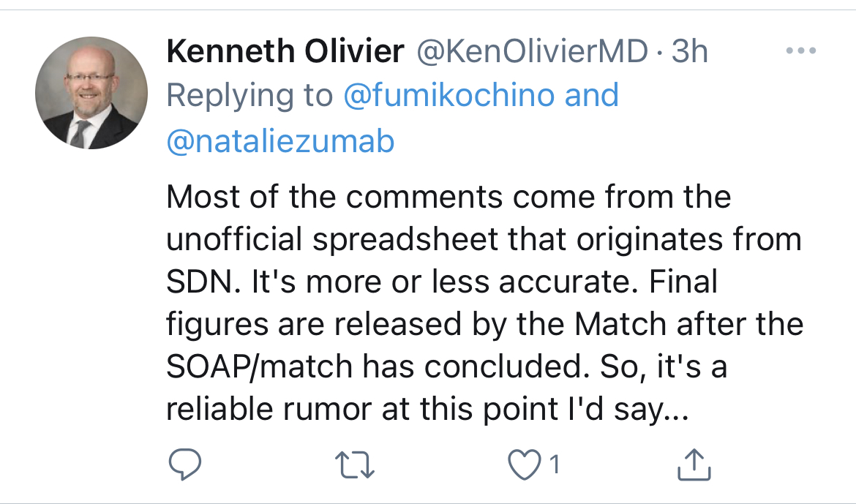856x504 pixels.
Task: Share the tweet using the share icon
Action: click(x=693, y=464)
